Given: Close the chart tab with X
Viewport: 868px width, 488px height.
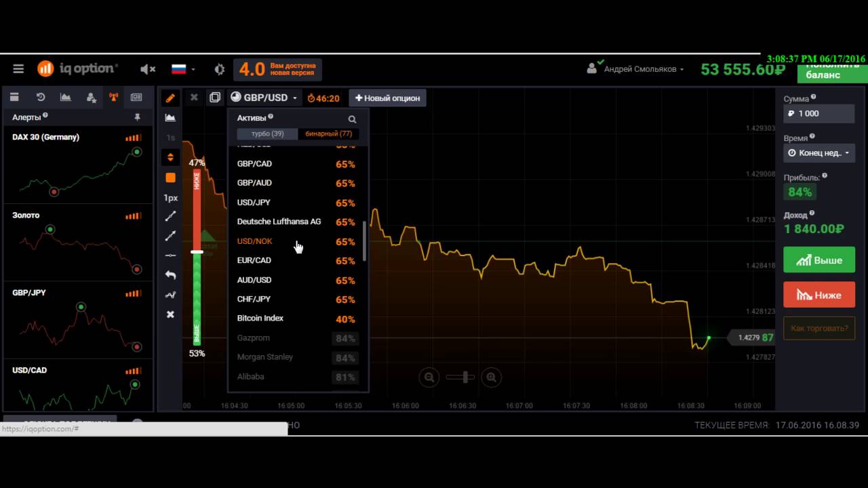Looking at the screenshot, I should (194, 98).
